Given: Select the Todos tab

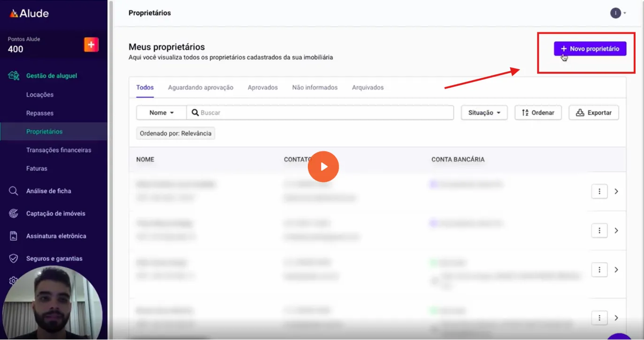Looking at the screenshot, I should coord(145,88).
